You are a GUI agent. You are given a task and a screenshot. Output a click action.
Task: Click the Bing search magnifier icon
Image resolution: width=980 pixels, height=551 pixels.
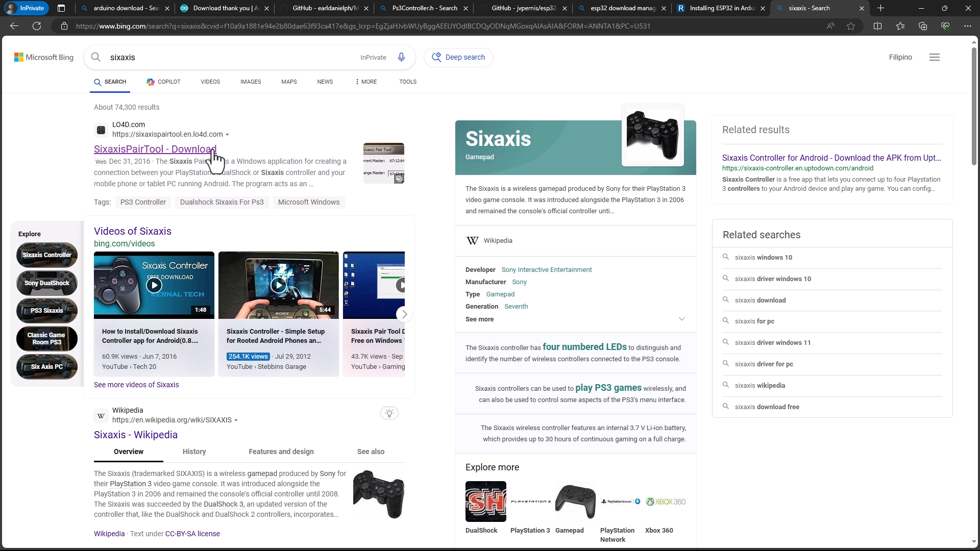[x=96, y=57]
